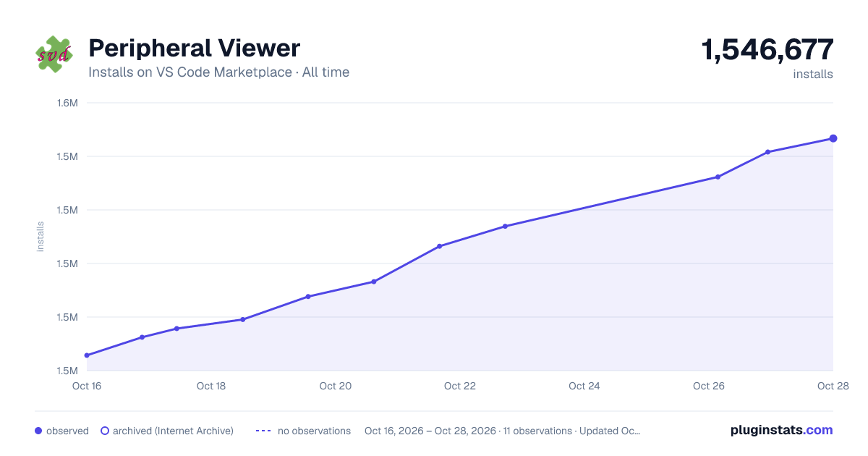868x456 pixels.
Task: Click the Peripheral Viewer puzzle-piece logo
Action: [x=54, y=54]
